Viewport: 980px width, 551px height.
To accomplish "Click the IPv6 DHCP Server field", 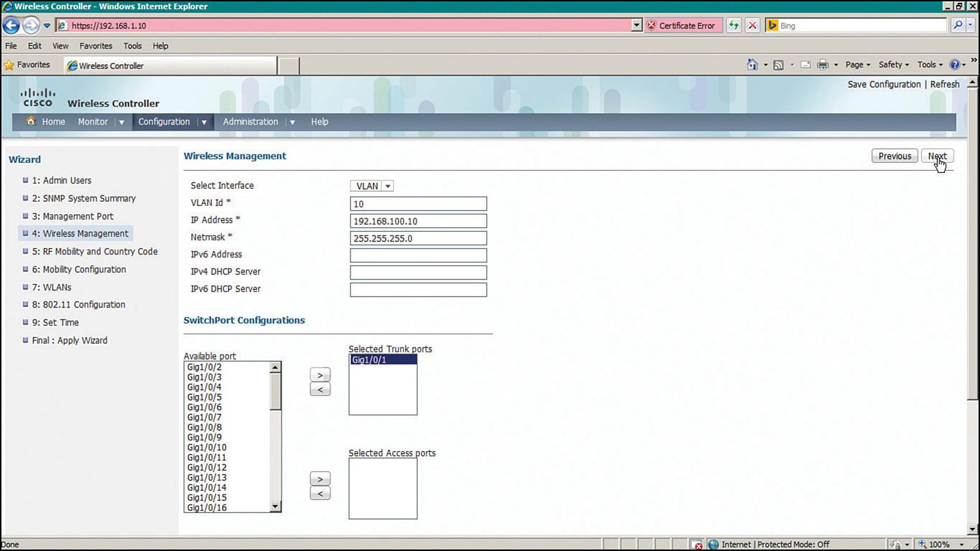I will [x=419, y=290].
